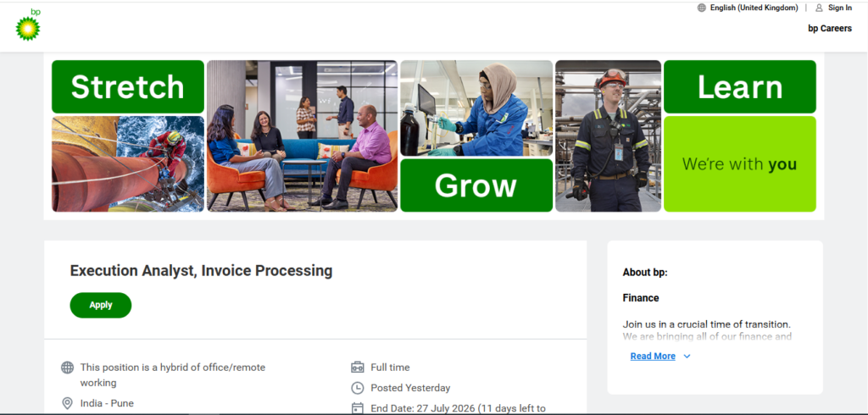
Task: Click the offshore rope climber photo
Action: (x=128, y=163)
